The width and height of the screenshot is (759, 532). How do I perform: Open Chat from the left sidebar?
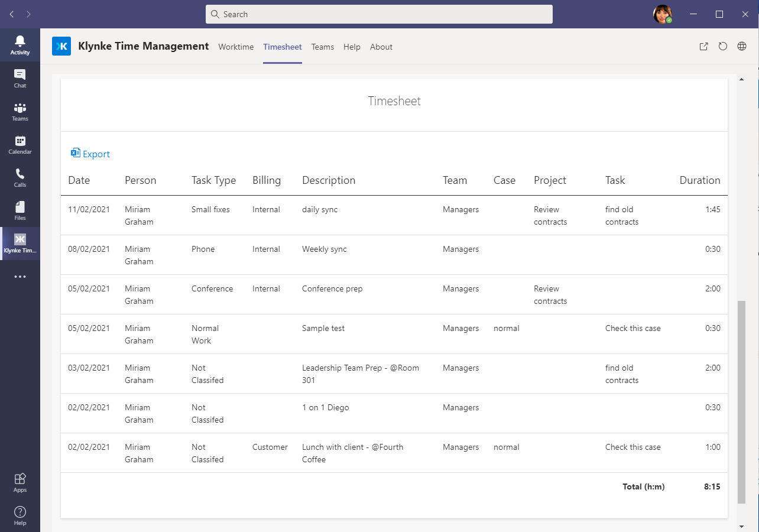click(x=20, y=78)
